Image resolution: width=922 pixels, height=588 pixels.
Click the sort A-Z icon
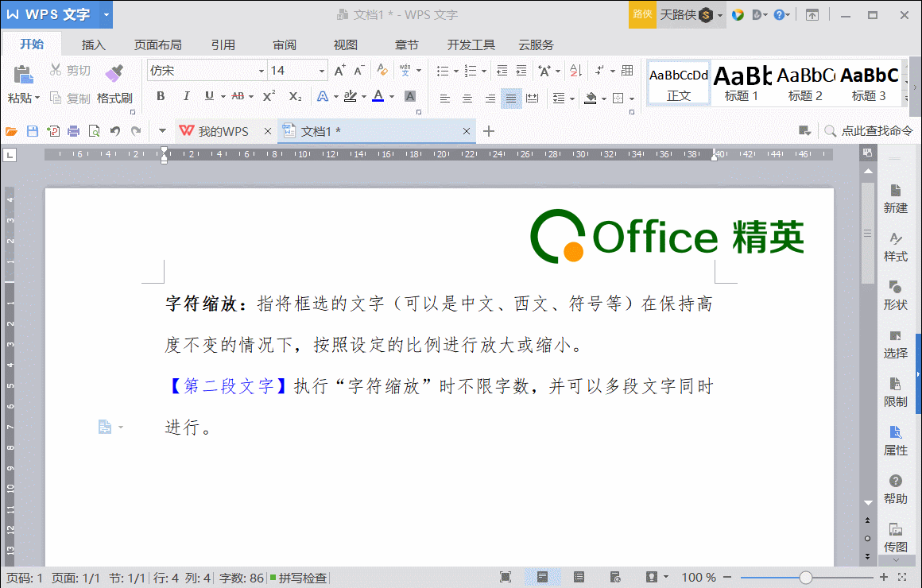575,71
